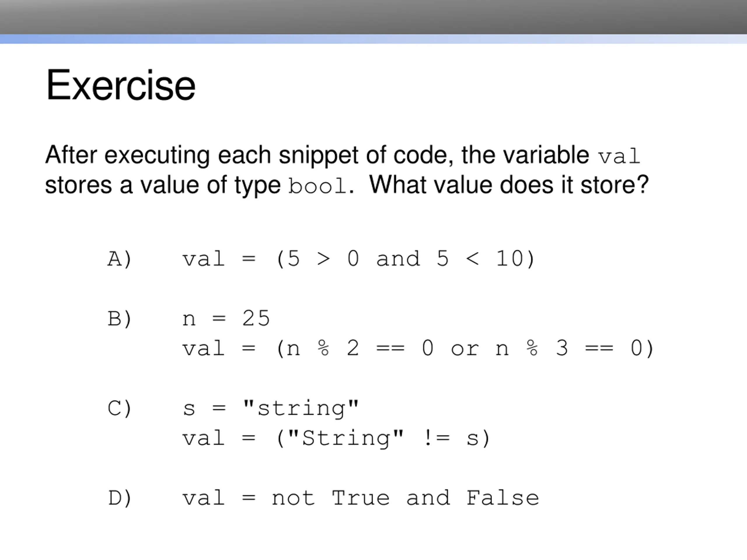Click the 'Exercise' slide title
The image size is (747, 560).
pos(121,85)
